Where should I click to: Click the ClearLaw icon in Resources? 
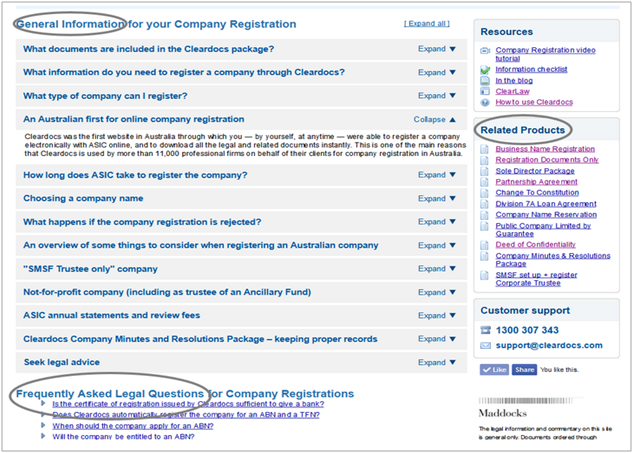tap(485, 91)
